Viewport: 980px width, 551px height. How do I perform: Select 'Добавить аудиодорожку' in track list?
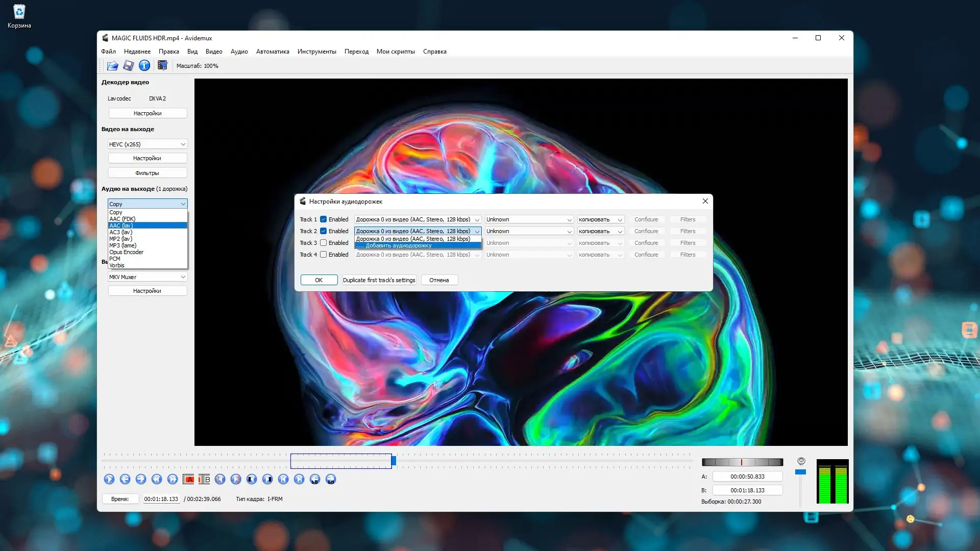click(x=399, y=245)
